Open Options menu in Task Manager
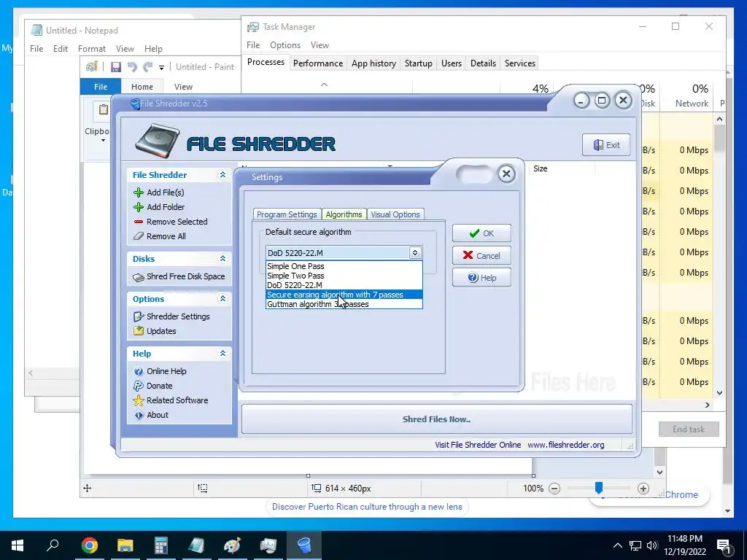Image resolution: width=747 pixels, height=560 pixels. point(285,45)
